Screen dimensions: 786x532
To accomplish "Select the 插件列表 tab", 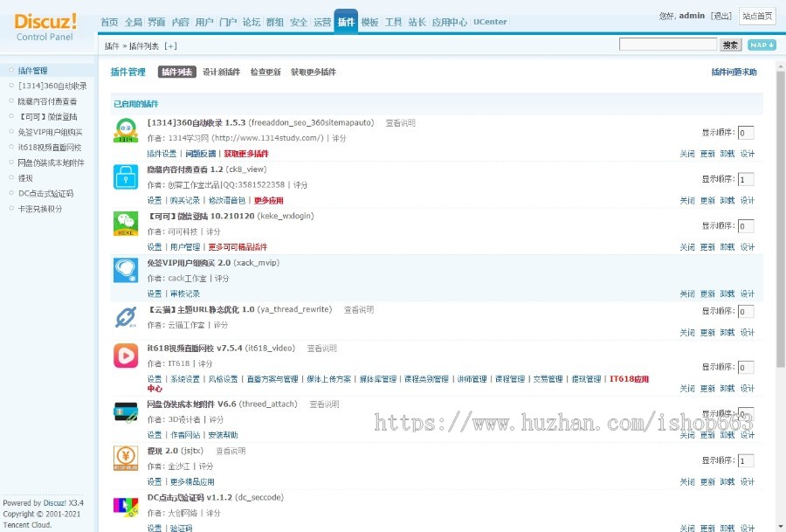I will point(177,73).
